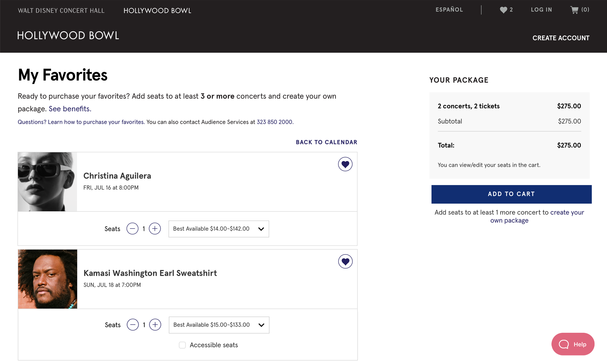This screenshot has height=364, width=607.
Task: Click the Add to Cart button
Action: coord(511,194)
